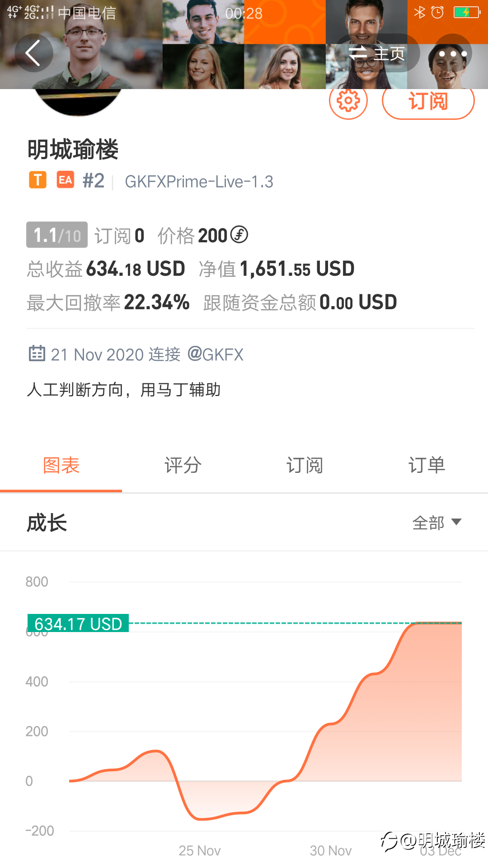Tap the back arrow icon
This screenshot has width=488, height=868.
(x=33, y=53)
